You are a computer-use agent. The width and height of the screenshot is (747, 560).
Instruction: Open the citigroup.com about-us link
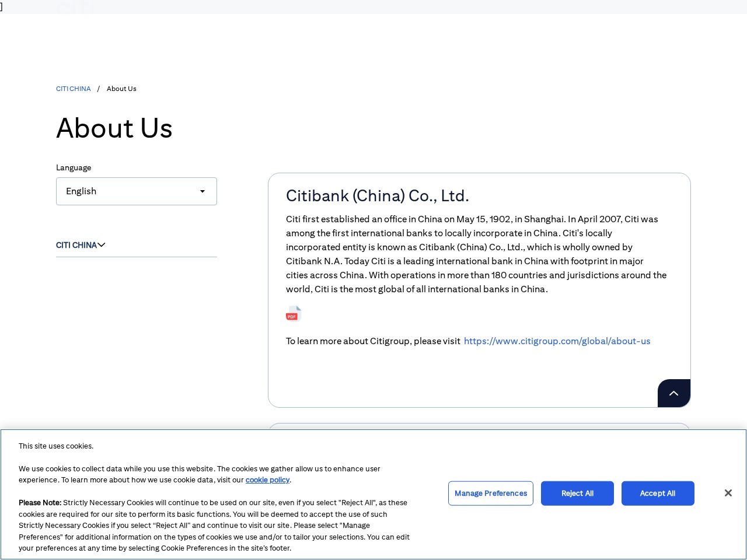coord(557,341)
